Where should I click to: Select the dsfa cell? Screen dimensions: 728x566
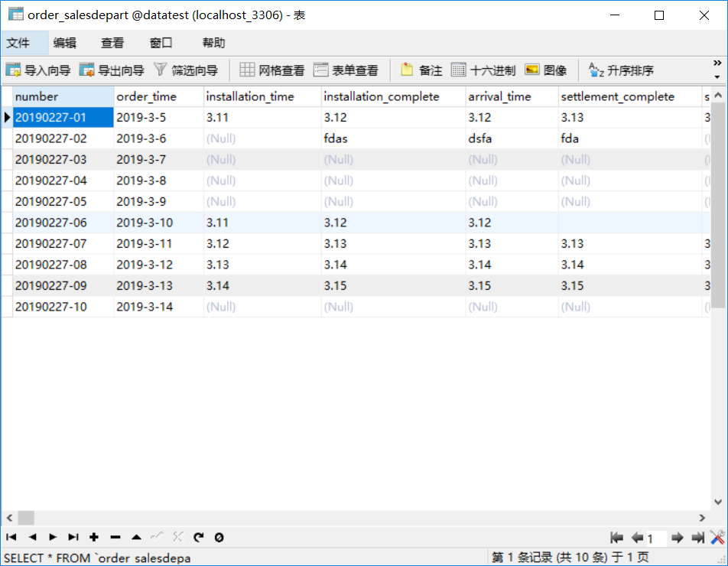[x=512, y=138]
